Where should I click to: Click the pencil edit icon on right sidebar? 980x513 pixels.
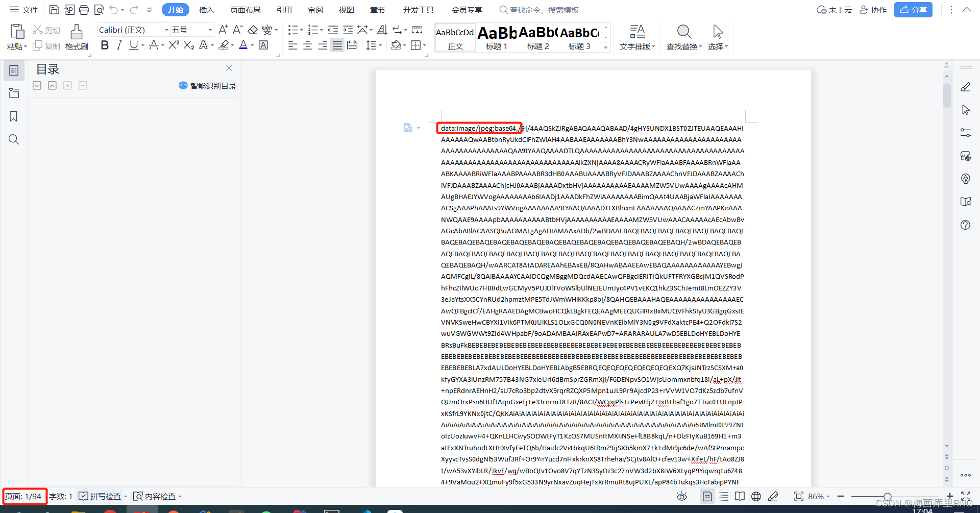965,87
